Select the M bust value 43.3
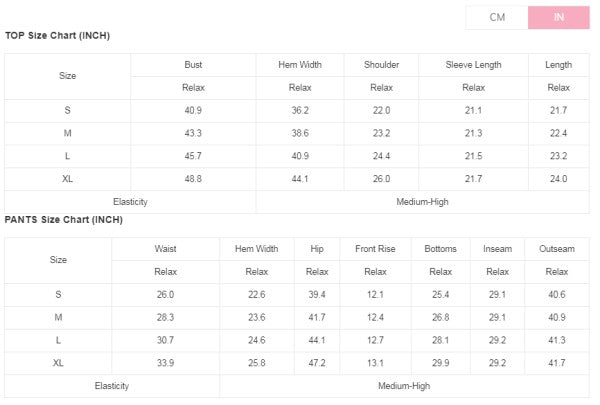 193,133
